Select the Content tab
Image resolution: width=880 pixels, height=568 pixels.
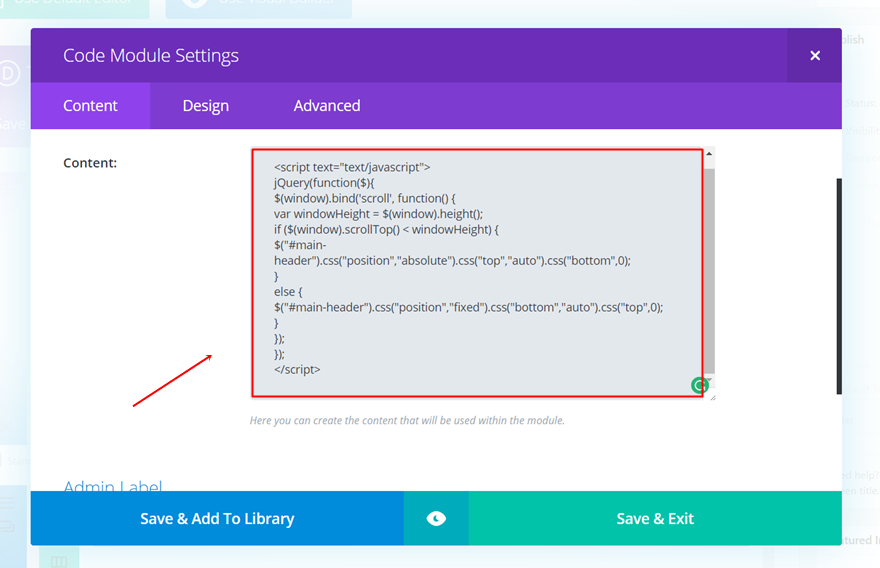90,106
